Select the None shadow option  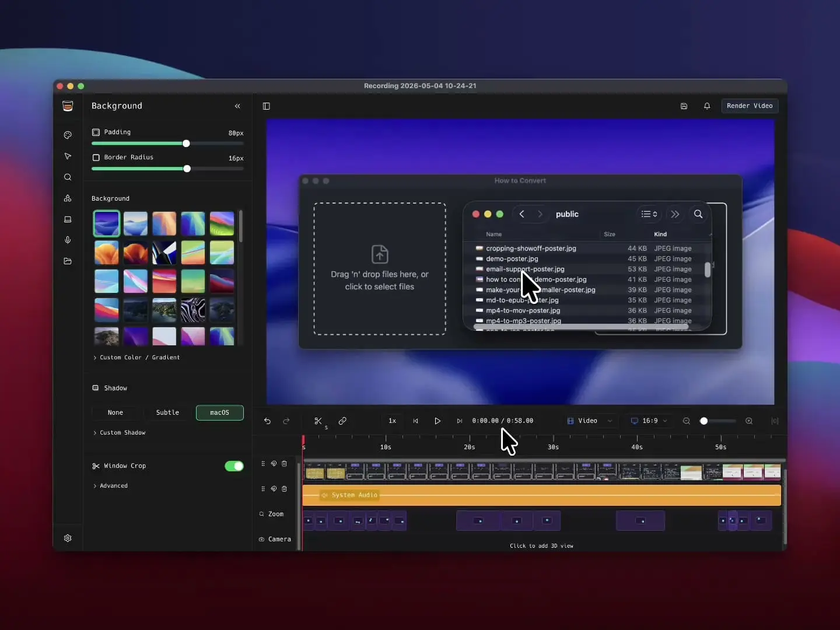click(116, 412)
